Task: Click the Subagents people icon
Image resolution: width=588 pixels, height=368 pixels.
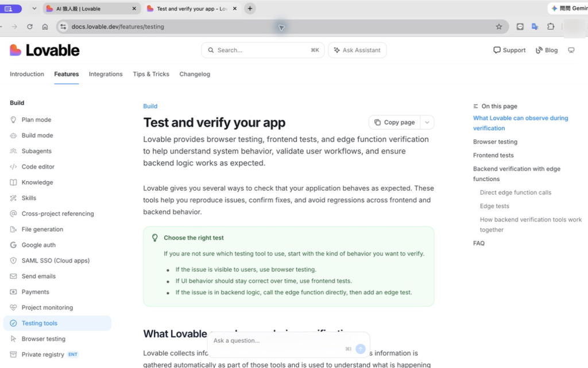Action: coord(13,151)
